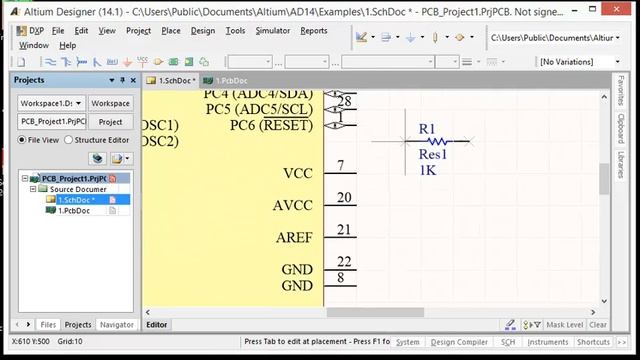Select the Structure Editor radio button

pos(68,140)
